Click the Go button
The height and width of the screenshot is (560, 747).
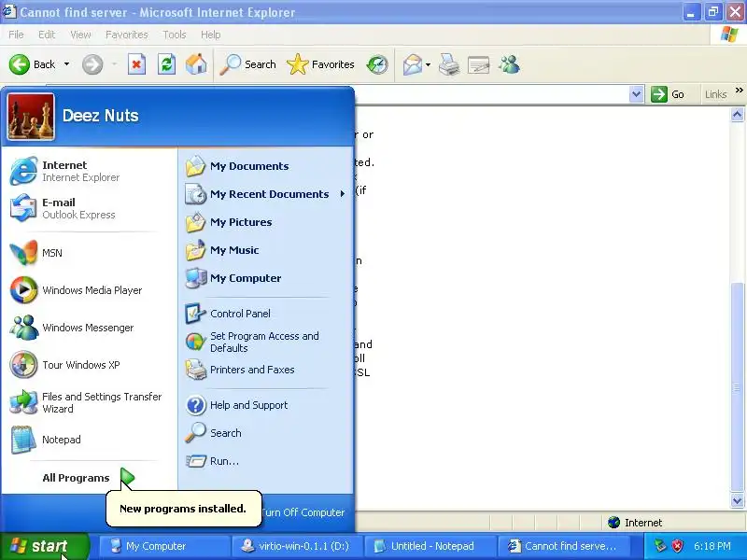click(x=668, y=94)
